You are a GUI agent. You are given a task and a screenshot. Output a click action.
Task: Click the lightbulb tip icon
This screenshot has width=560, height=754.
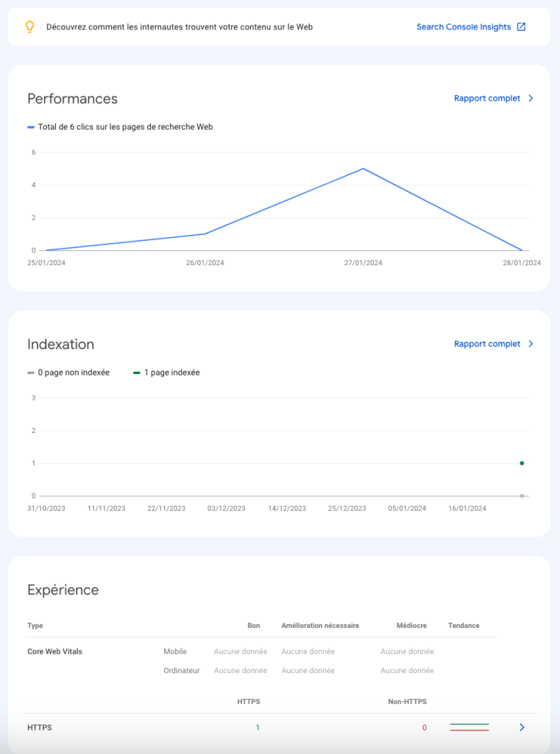[x=30, y=27]
